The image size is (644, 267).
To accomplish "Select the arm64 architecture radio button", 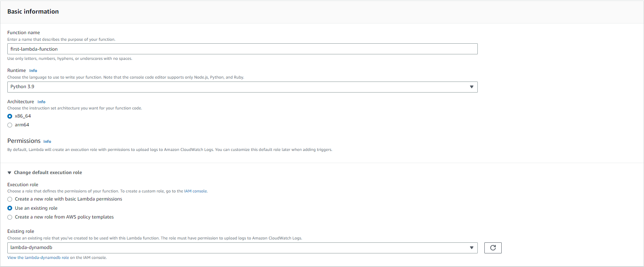I will (10, 125).
